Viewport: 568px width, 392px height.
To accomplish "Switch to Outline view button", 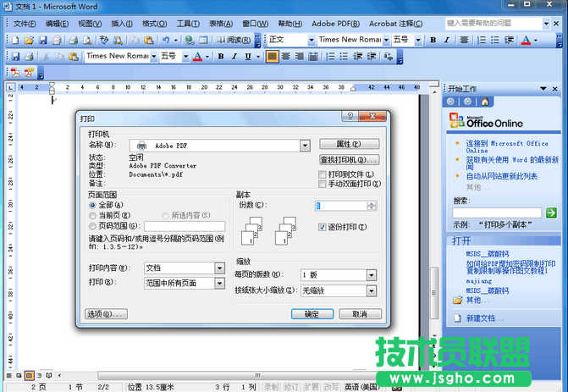I will (39, 375).
